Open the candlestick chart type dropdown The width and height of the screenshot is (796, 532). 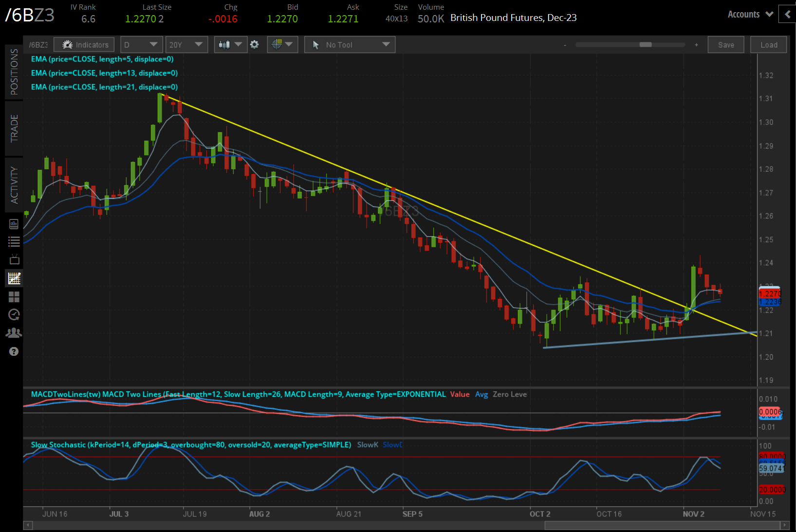click(x=230, y=45)
